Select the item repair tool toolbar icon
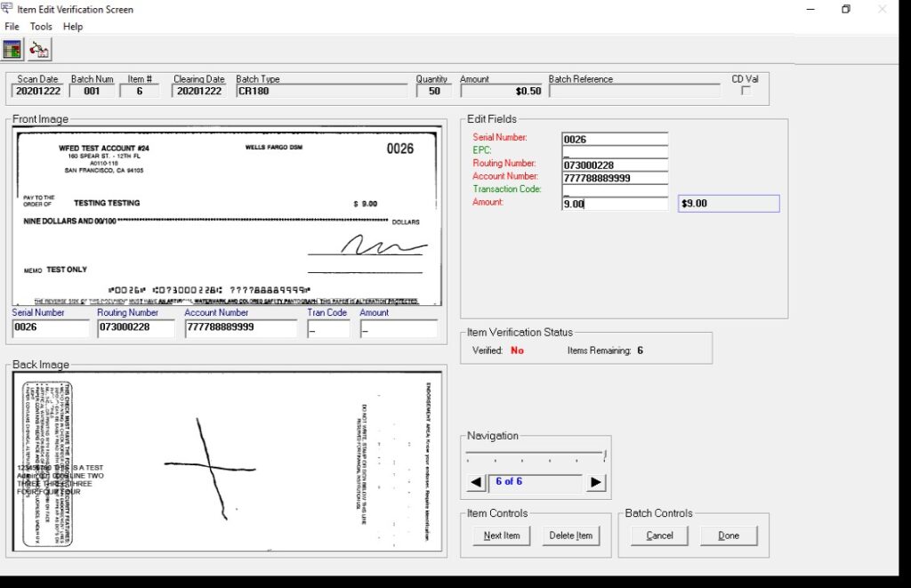The height and width of the screenshot is (588, 911). (x=37, y=49)
